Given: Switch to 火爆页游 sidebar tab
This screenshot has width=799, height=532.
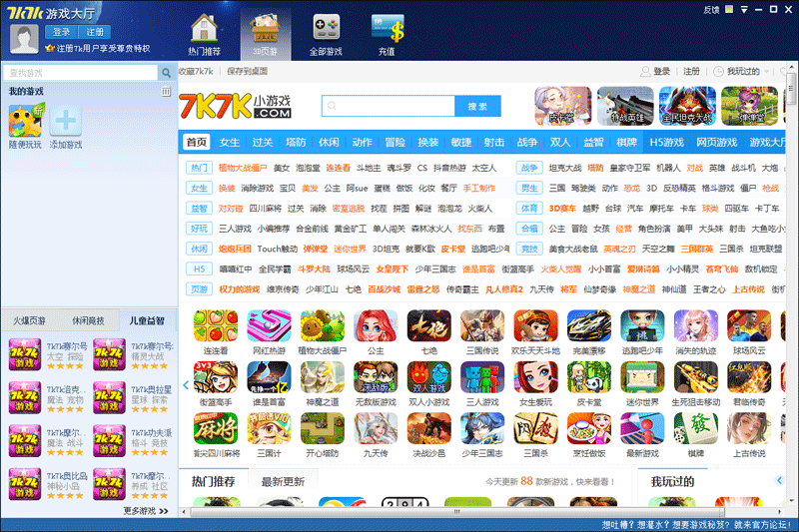Looking at the screenshot, I should 29,320.
